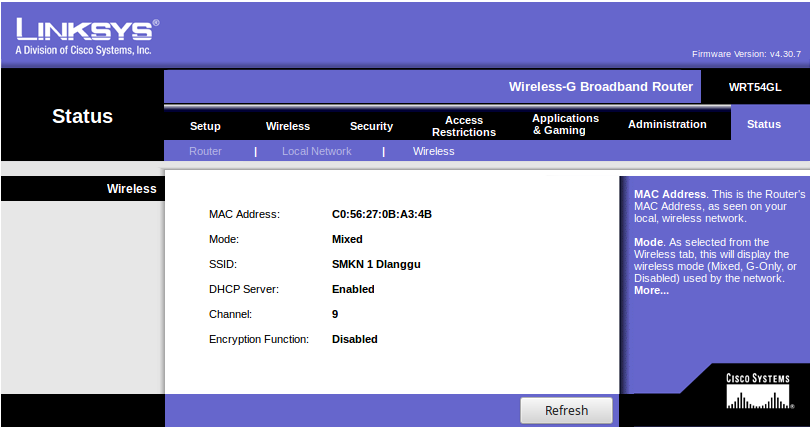Open the Local Network sub-tab
812x429 pixels.
tap(316, 151)
